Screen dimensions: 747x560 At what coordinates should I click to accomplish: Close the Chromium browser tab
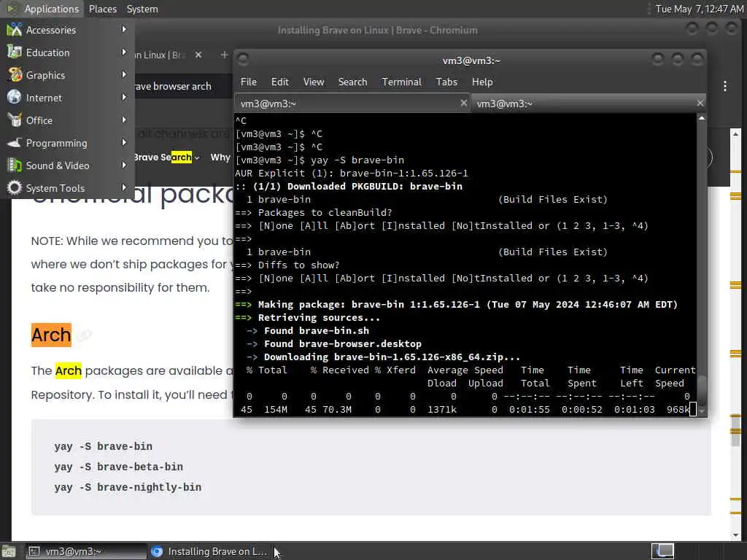tap(198, 55)
